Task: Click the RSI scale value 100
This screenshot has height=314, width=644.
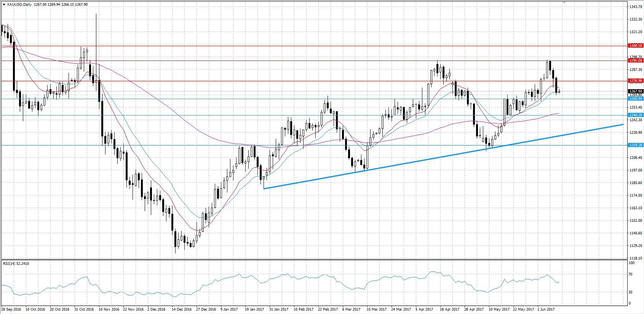Action: click(x=631, y=263)
